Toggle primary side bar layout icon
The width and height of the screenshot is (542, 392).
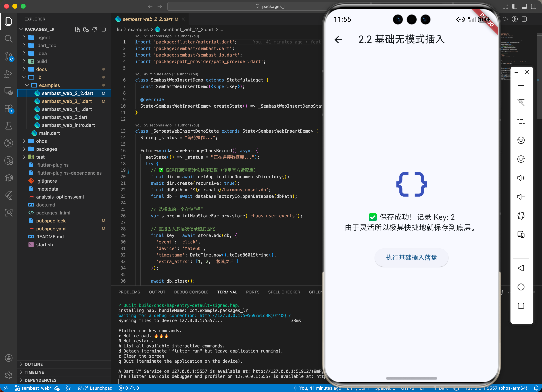click(515, 7)
